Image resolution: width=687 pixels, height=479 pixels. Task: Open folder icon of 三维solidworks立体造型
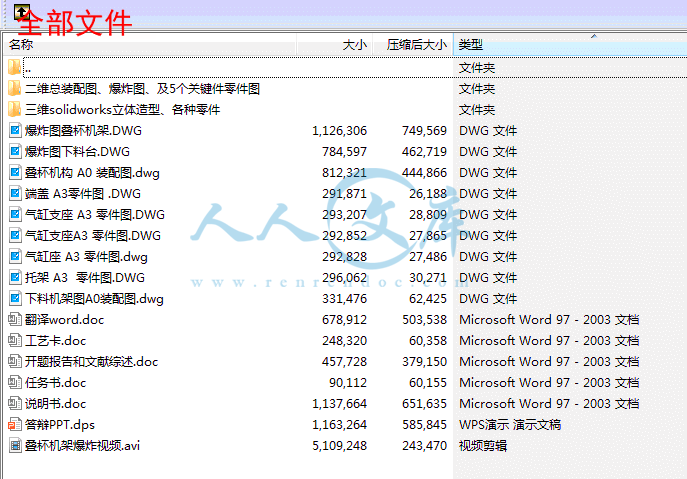click(14, 110)
